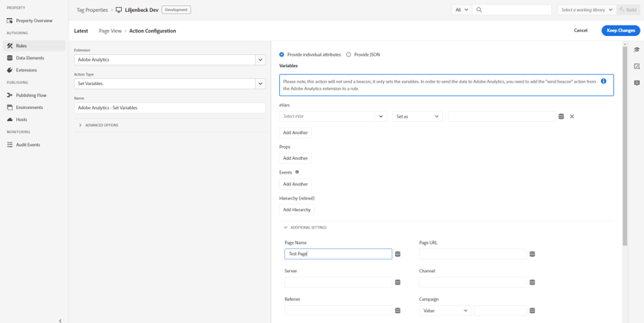Click the Channel input field
Image resolution: width=644 pixels, height=323 pixels.
pos(473,283)
